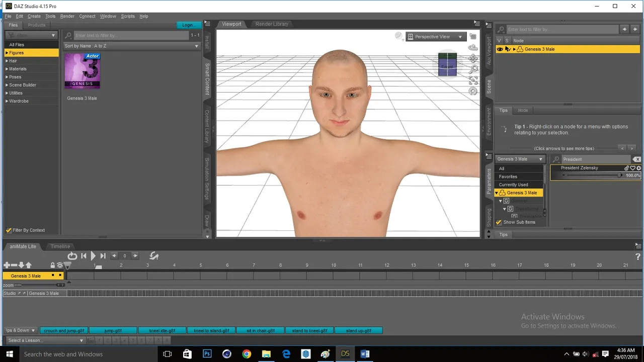Expand the Hair category

click(7, 61)
